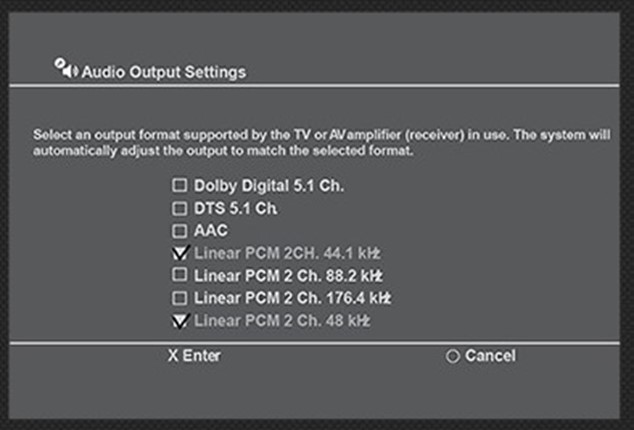Screen dimensions: 634x430
Task: Select the Linear PCM 2 Ch. 88.2 kHz label
Action: pos(288,274)
